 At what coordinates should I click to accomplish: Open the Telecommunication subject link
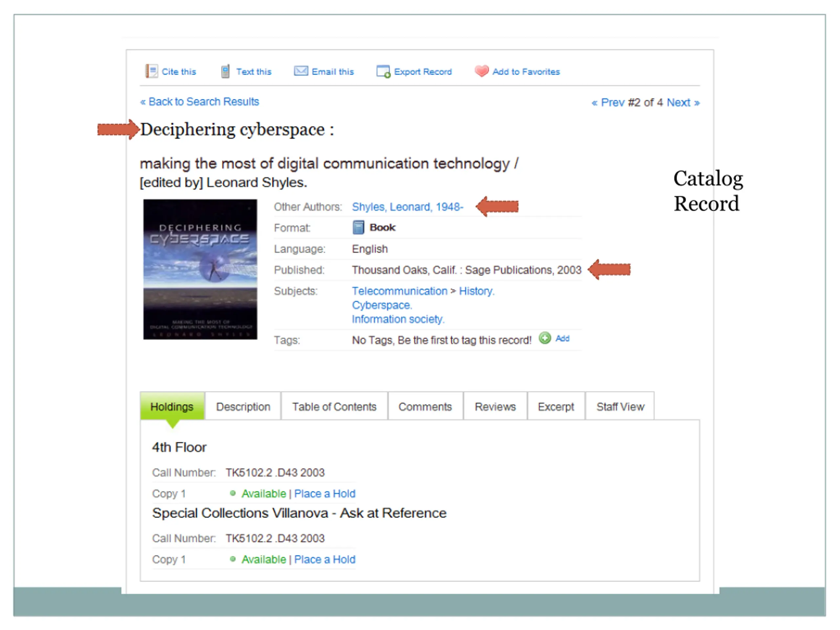(x=400, y=291)
